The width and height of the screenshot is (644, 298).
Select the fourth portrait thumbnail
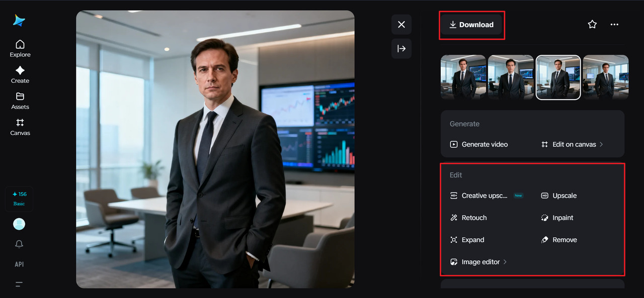pos(605,77)
